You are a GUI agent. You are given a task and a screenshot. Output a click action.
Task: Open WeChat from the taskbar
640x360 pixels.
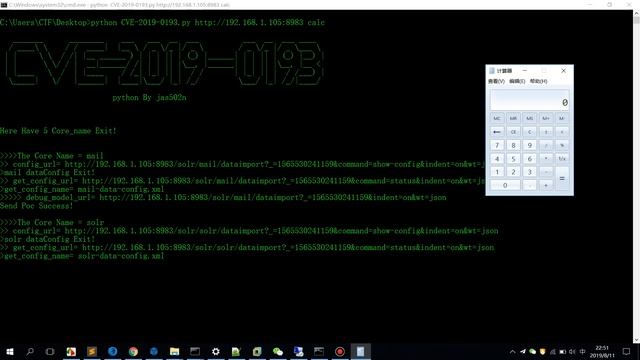(x=278, y=351)
